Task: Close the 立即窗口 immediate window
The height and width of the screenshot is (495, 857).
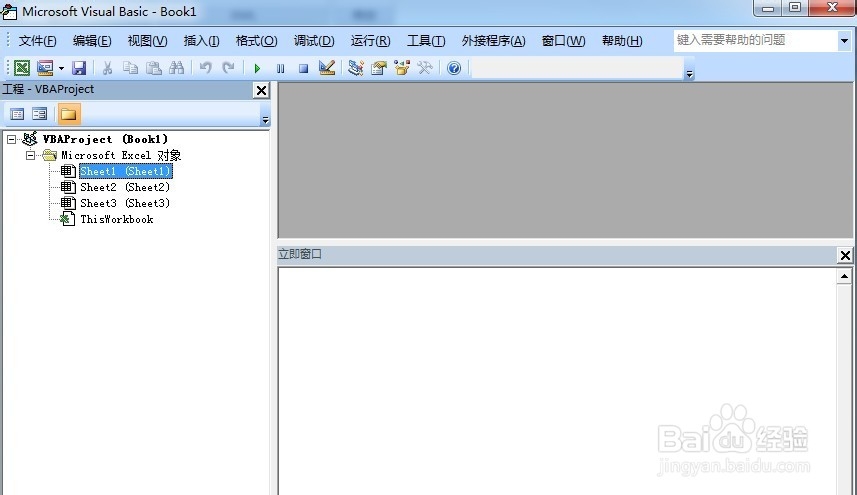Action: [x=845, y=255]
